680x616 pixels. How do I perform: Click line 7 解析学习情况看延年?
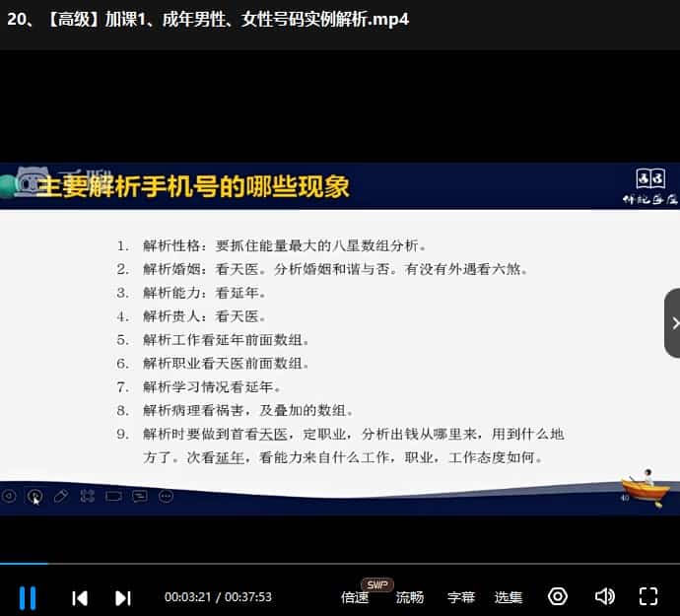(212, 386)
